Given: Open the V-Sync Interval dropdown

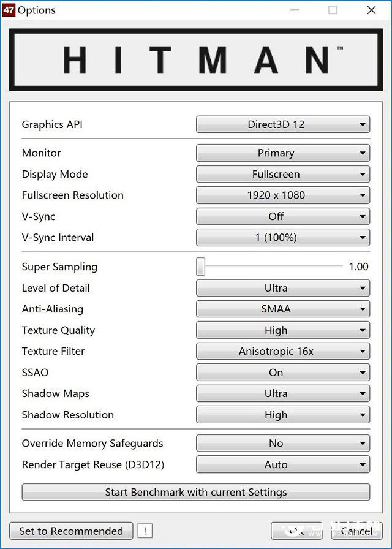Looking at the screenshot, I should click(283, 237).
